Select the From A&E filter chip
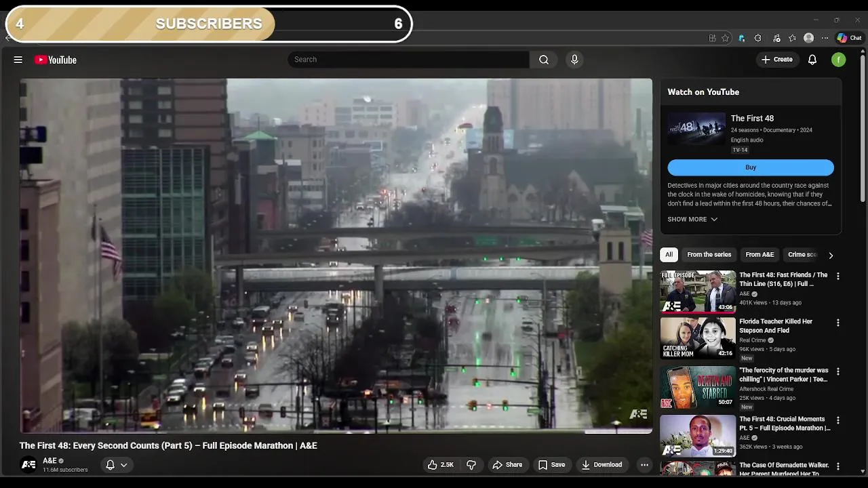 point(759,255)
